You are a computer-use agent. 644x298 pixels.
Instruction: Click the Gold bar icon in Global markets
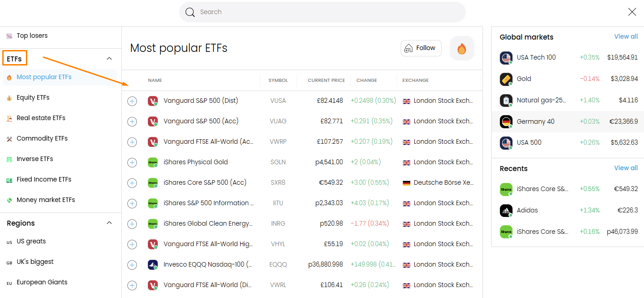click(x=506, y=79)
